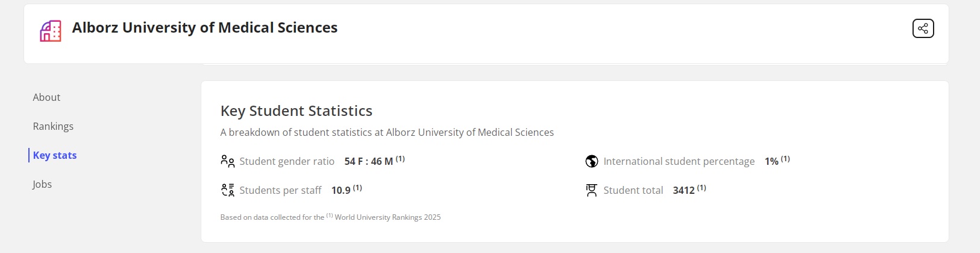
Task: Click the students per staff icon
Action: [227, 190]
